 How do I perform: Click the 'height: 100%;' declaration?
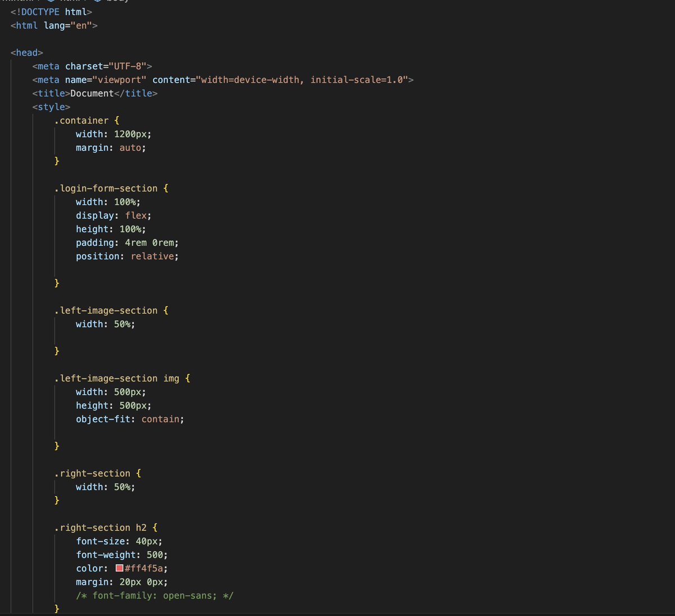click(x=111, y=229)
